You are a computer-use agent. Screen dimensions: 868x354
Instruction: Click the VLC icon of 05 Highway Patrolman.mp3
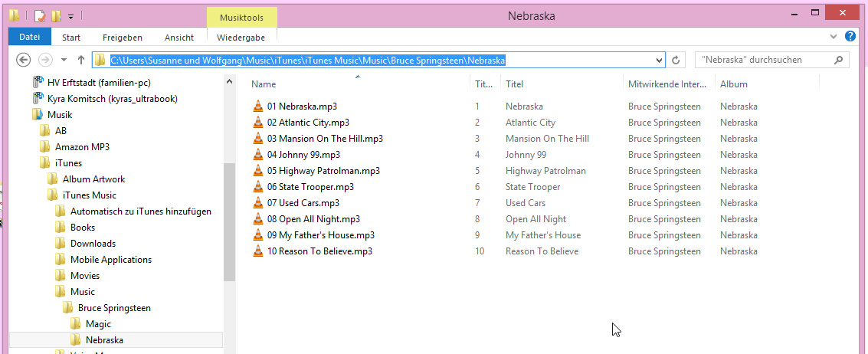click(258, 171)
